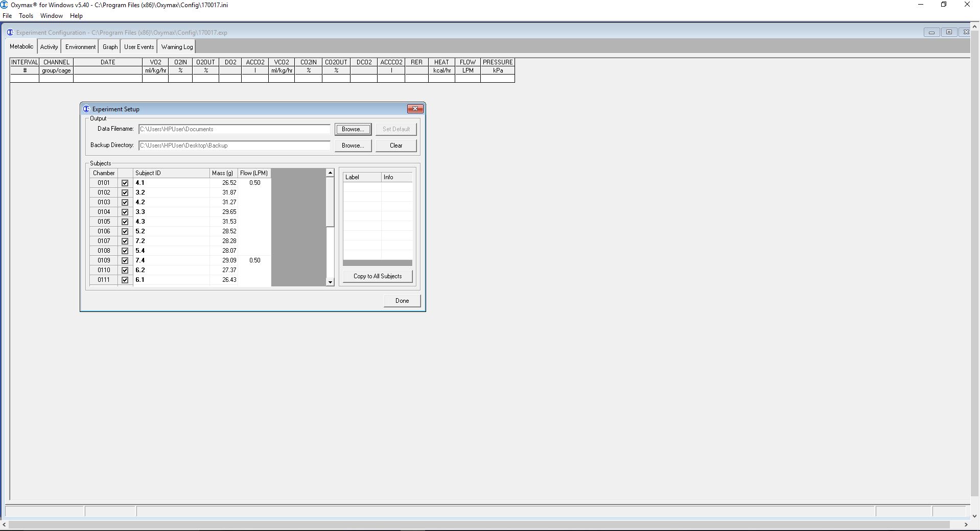Switch to the Activity tab

(49, 47)
